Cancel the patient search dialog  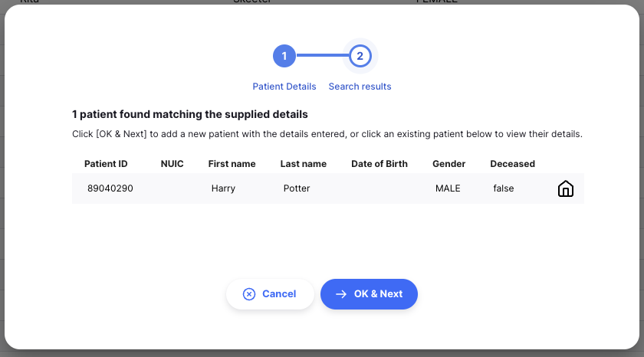click(270, 294)
